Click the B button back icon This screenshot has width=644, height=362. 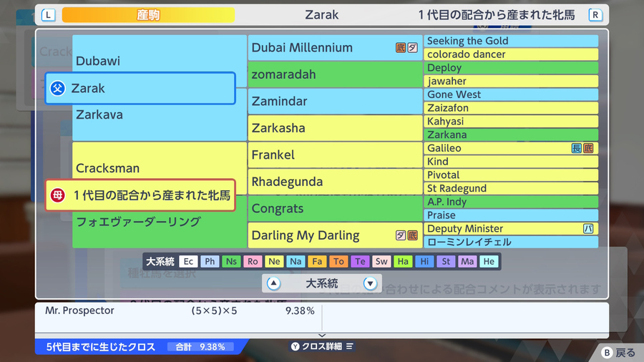point(607,353)
